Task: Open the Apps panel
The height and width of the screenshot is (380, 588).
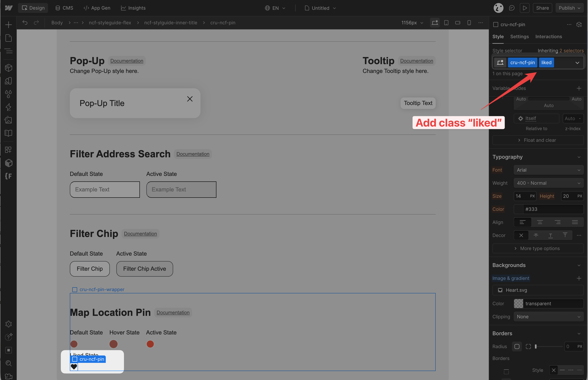Action: click(8, 150)
